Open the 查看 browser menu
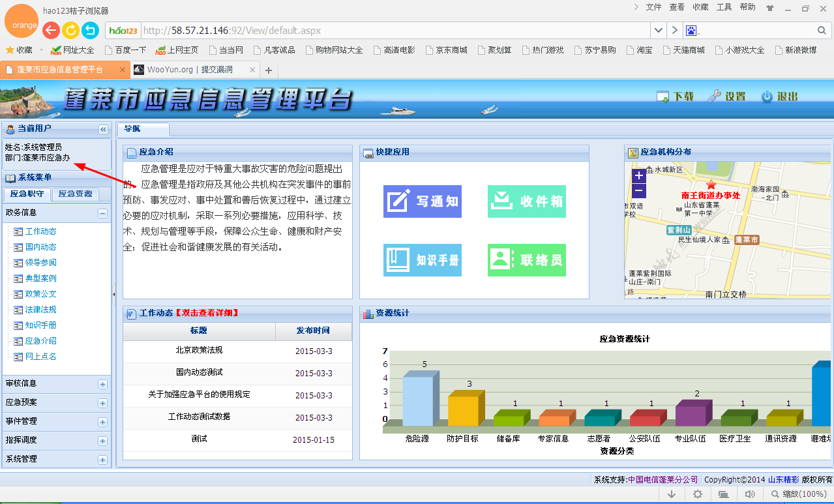Image resolution: width=834 pixels, height=504 pixels. tap(677, 7)
